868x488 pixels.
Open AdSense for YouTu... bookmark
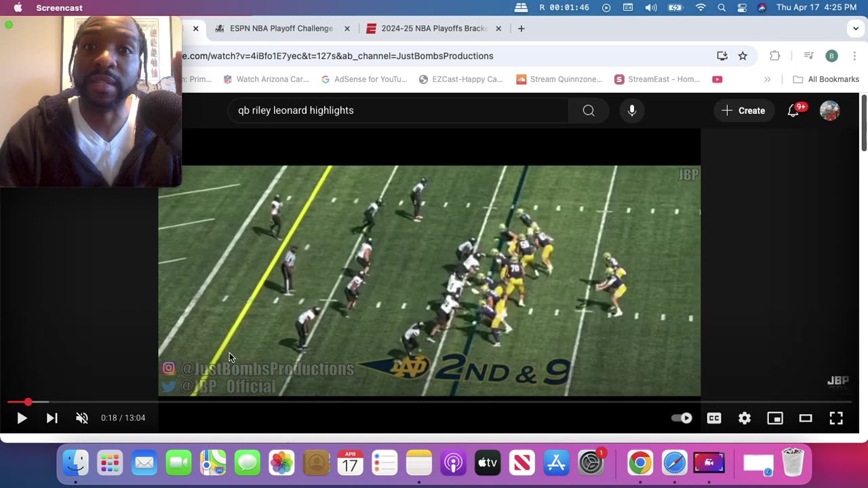364,79
